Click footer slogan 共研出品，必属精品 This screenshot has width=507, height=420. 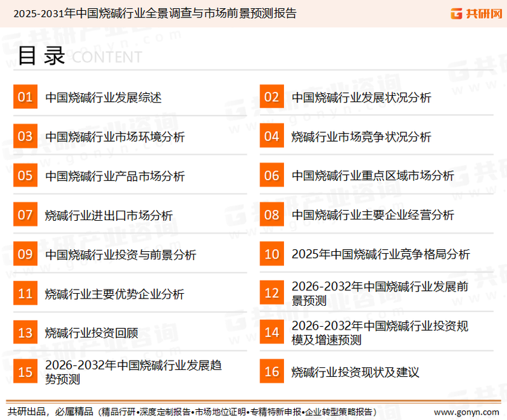(50, 412)
